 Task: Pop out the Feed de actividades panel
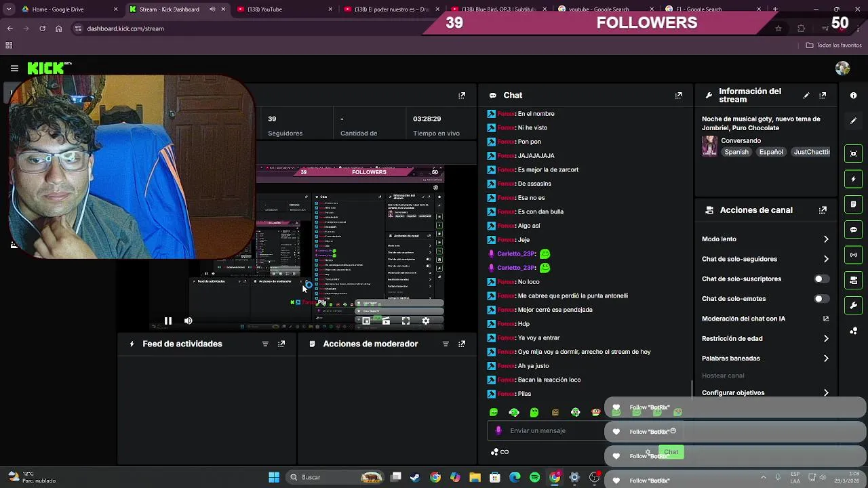pyautogui.click(x=281, y=344)
